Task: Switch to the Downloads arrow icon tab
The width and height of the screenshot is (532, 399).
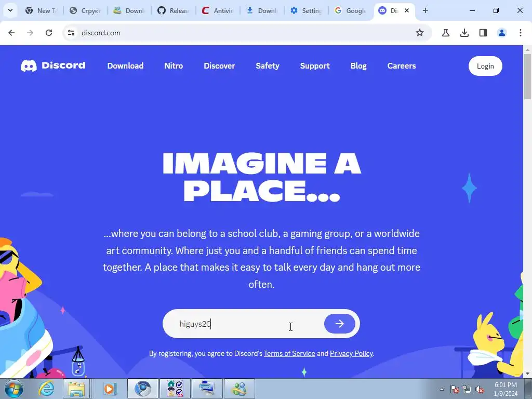Action: 261,10
